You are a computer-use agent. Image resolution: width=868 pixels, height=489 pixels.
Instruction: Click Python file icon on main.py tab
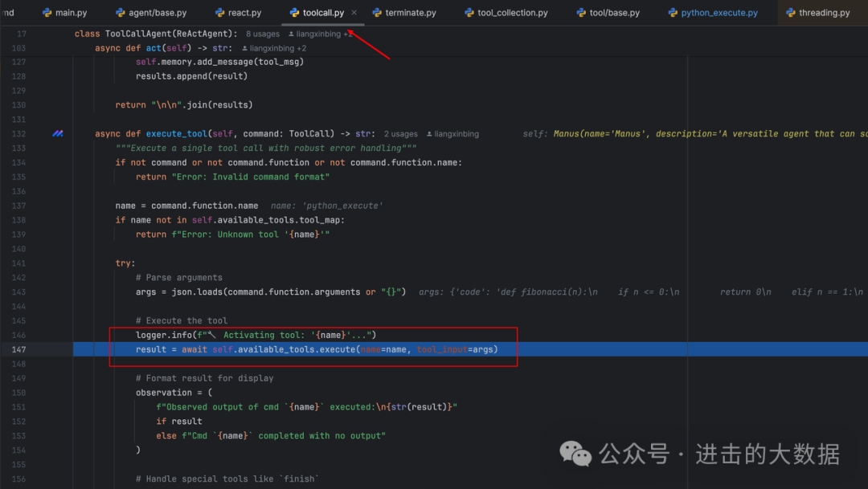(x=47, y=12)
